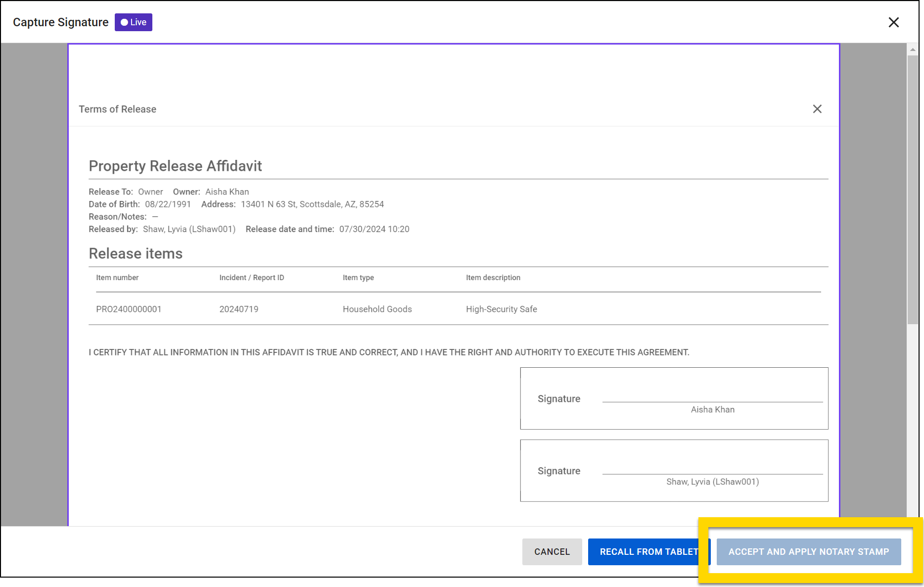
Task: Click the High-Security Safe description
Action: click(x=501, y=309)
